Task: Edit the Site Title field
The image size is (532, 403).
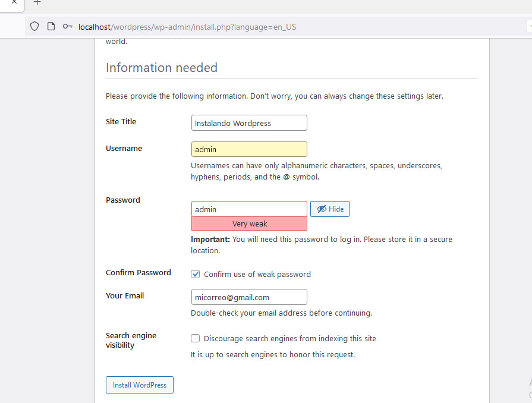Action: (x=249, y=123)
